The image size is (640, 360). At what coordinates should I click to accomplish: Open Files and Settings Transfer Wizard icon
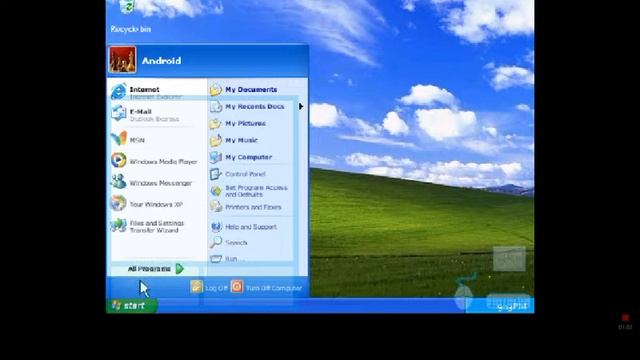pos(118,225)
